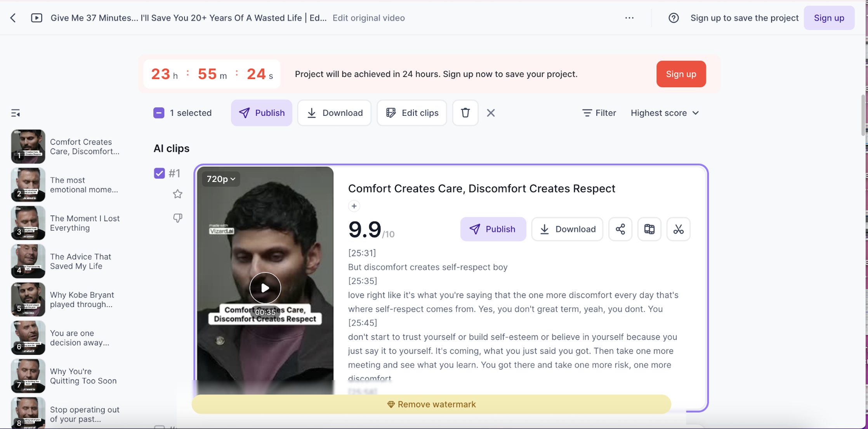The image size is (868, 429).
Task: Click the video project play icon
Action: click(36, 18)
